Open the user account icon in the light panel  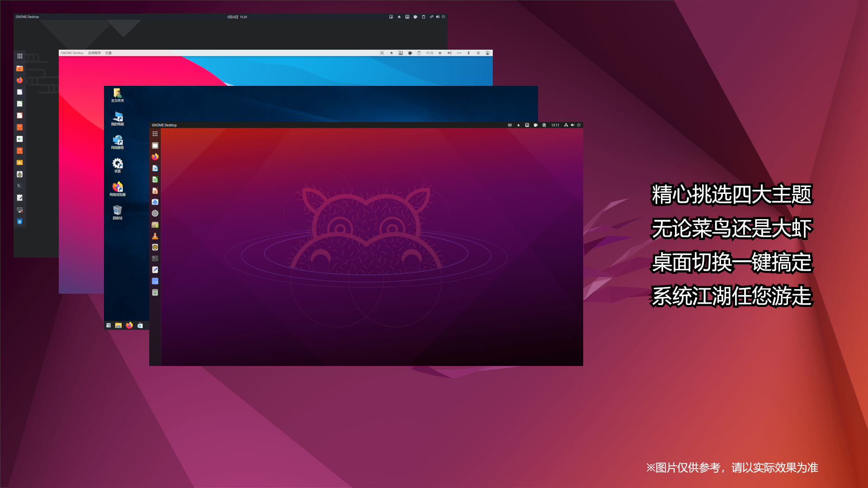pyautogui.click(x=487, y=53)
